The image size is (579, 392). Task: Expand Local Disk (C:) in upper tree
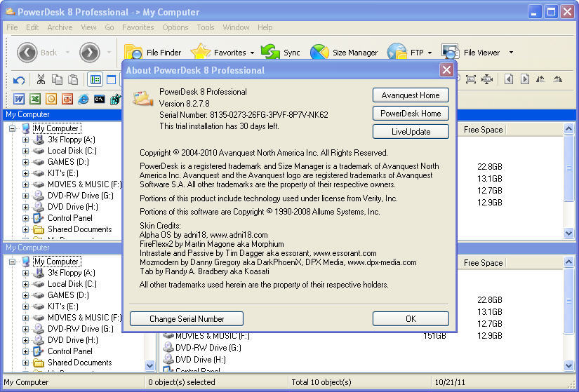[25, 151]
